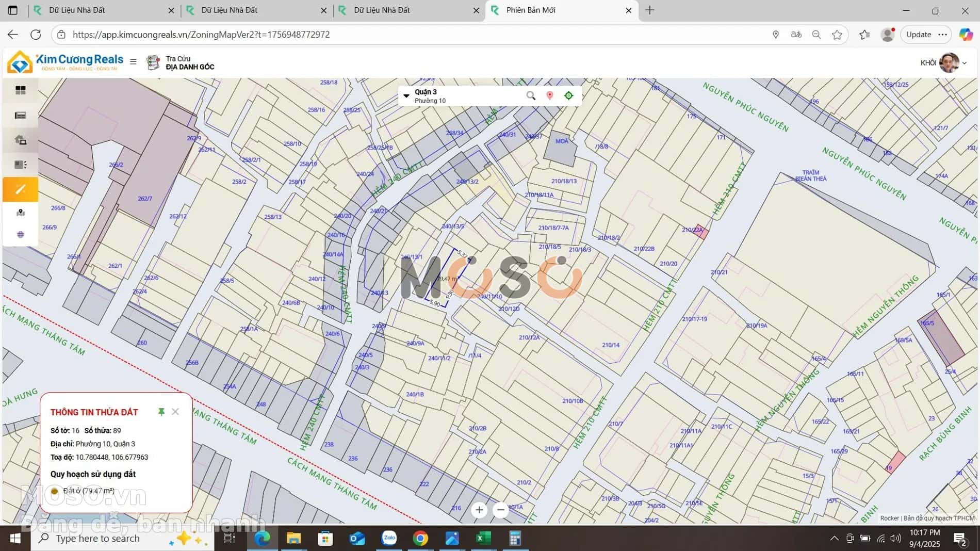This screenshot has height=551, width=980.
Task: Search location with magnifier icon
Action: click(x=531, y=95)
